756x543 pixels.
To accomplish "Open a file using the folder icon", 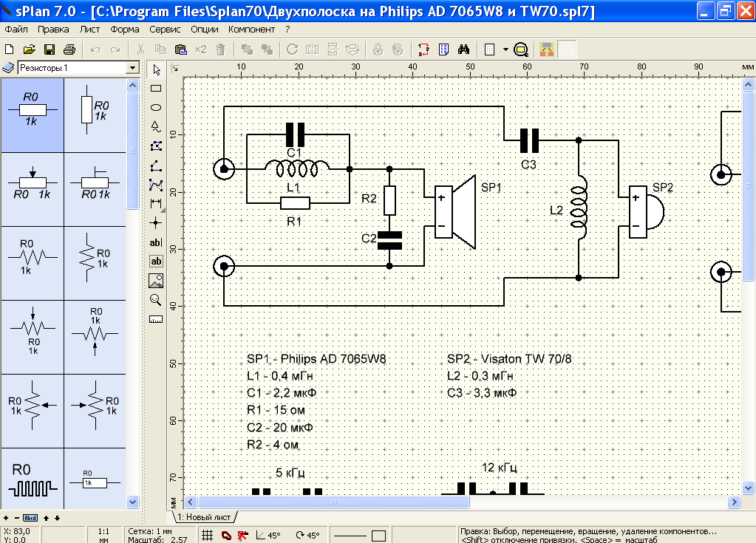I will tap(29, 49).
